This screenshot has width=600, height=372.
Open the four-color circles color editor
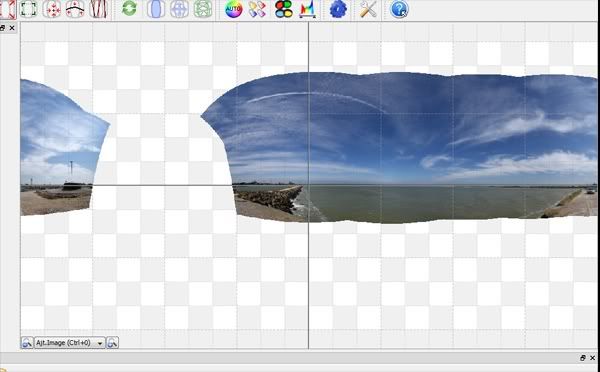(284, 9)
